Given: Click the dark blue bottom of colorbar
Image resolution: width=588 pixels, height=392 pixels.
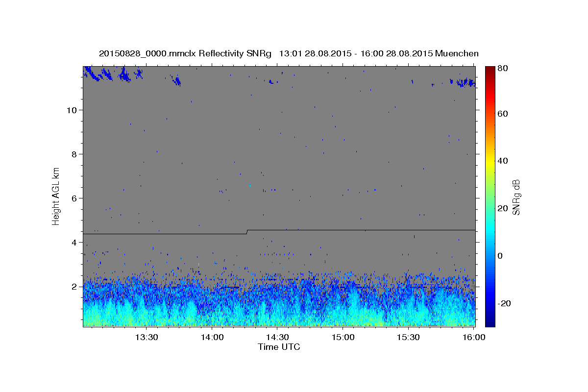Looking at the screenshot, I should pos(490,322).
